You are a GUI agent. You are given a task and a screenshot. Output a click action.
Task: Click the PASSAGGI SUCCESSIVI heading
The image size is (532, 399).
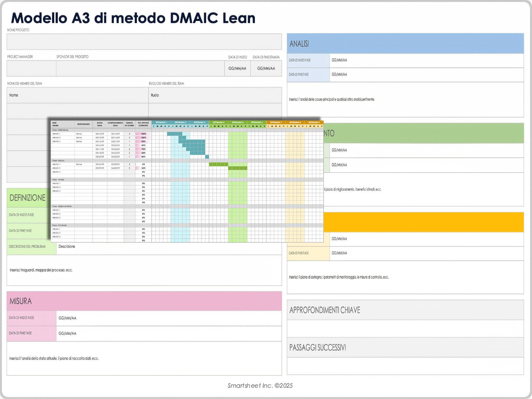(x=318, y=347)
